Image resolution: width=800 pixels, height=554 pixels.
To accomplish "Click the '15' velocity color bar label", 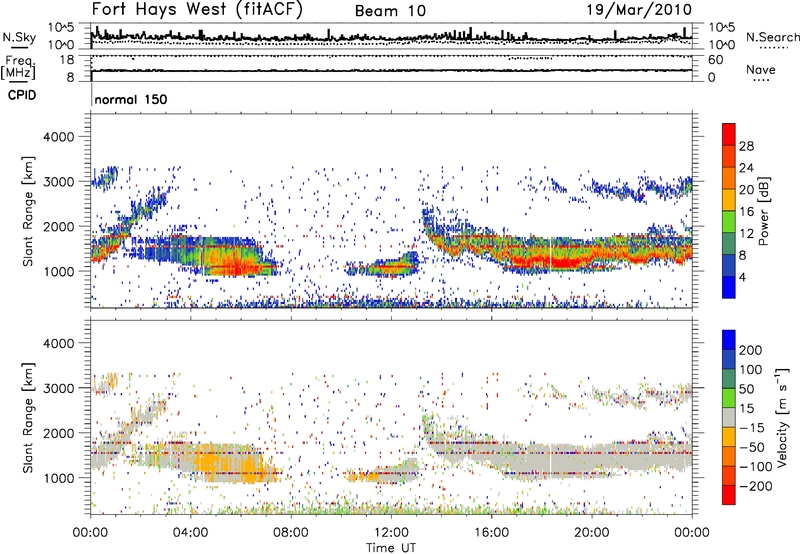I will tap(746, 408).
